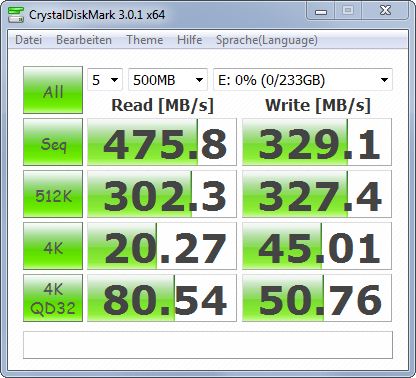Click the Seq read result 475.8
This screenshot has width=416, height=378.
162,142
